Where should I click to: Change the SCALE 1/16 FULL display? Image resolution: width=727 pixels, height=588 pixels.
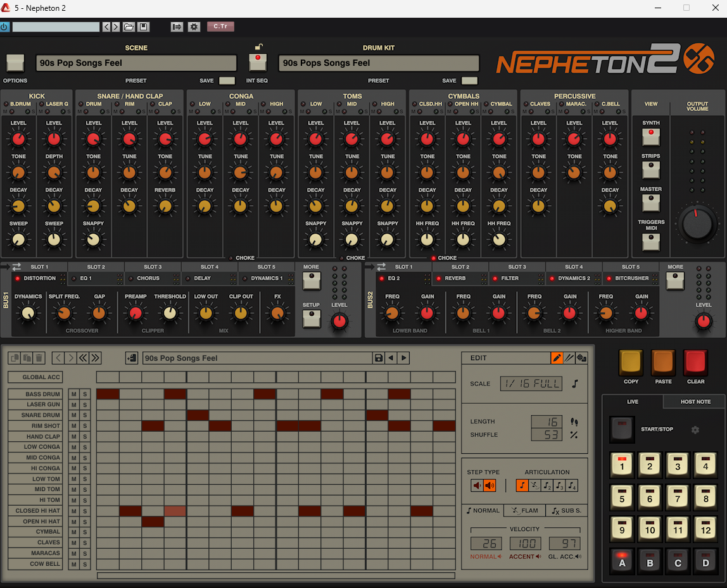click(x=531, y=384)
